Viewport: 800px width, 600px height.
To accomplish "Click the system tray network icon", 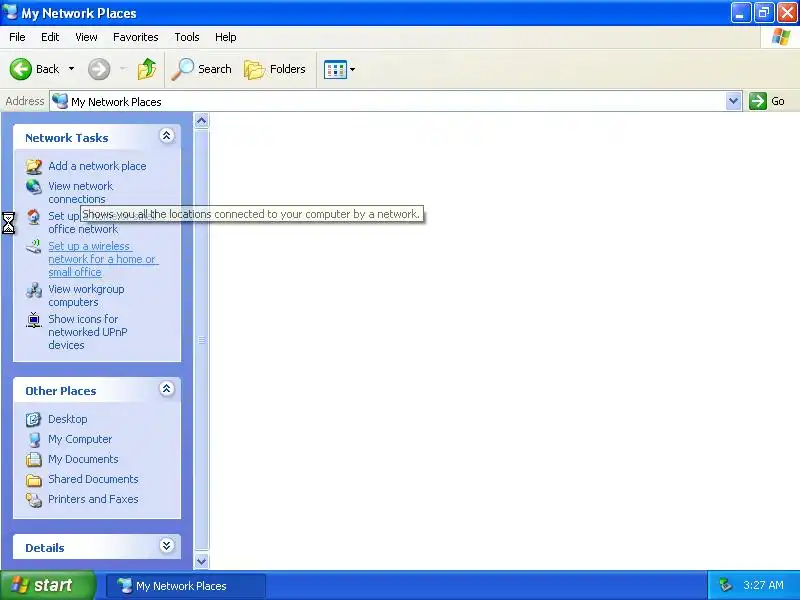I will 725,585.
